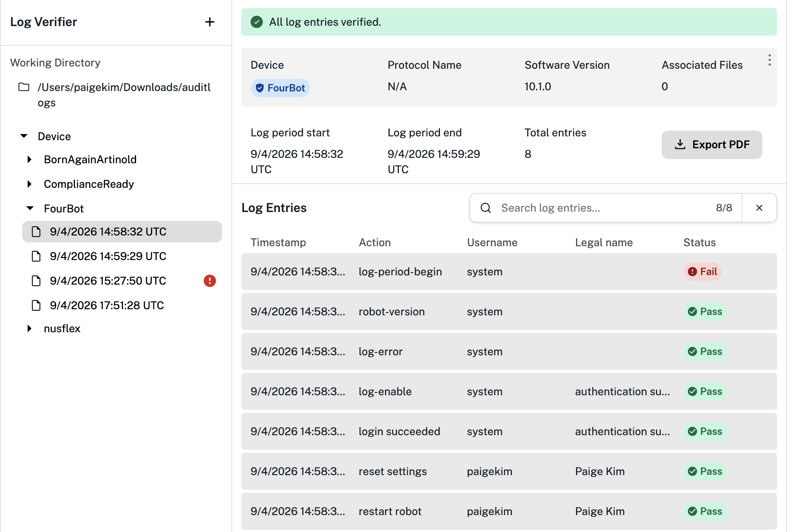The width and height of the screenshot is (787, 532).
Task: Click the search magnifier icon
Action: 486,208
